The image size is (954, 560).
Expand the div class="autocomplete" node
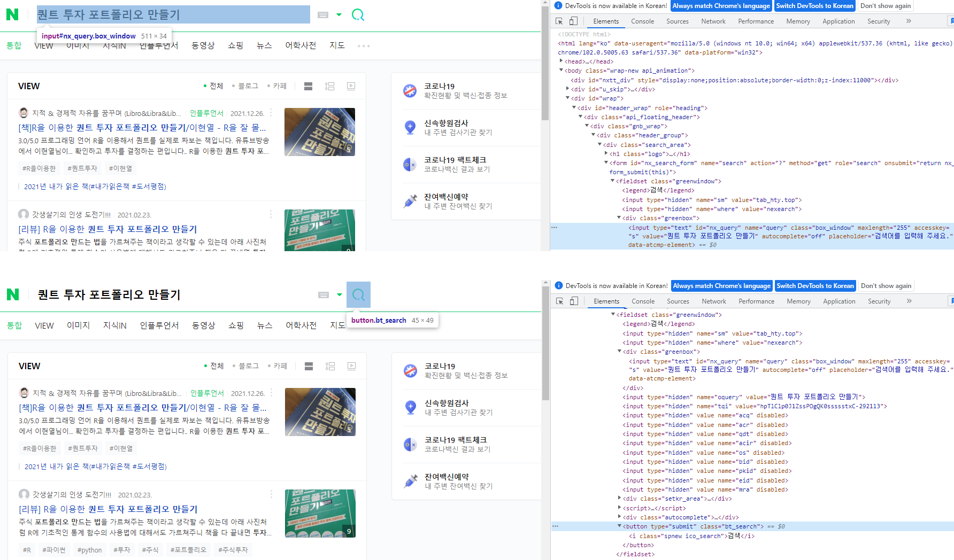coord(619,517)
